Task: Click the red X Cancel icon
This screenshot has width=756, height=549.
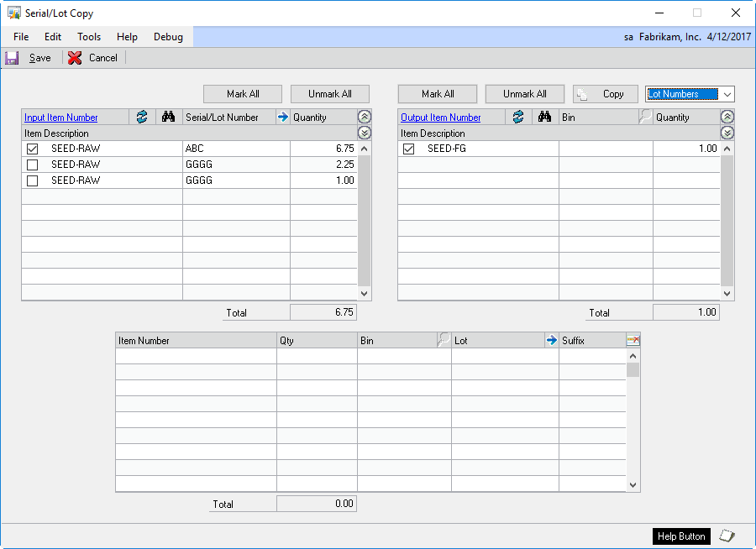Action: click(75, 58)
